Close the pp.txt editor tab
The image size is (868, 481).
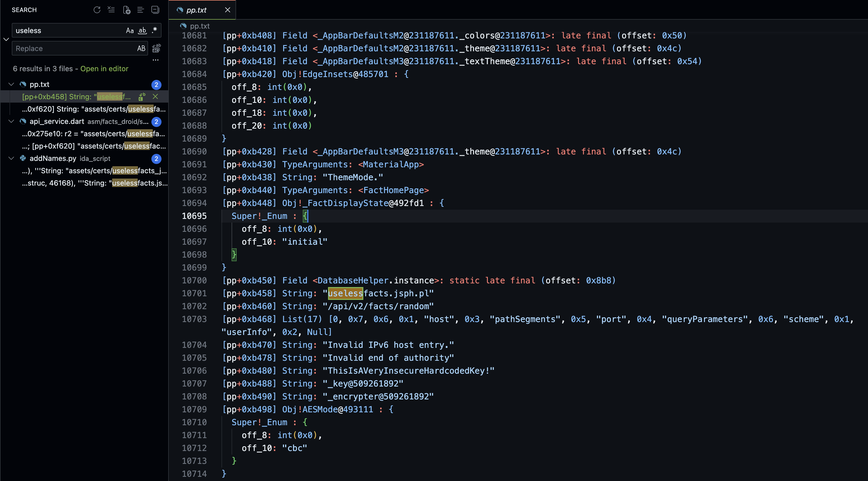point(228,10)
